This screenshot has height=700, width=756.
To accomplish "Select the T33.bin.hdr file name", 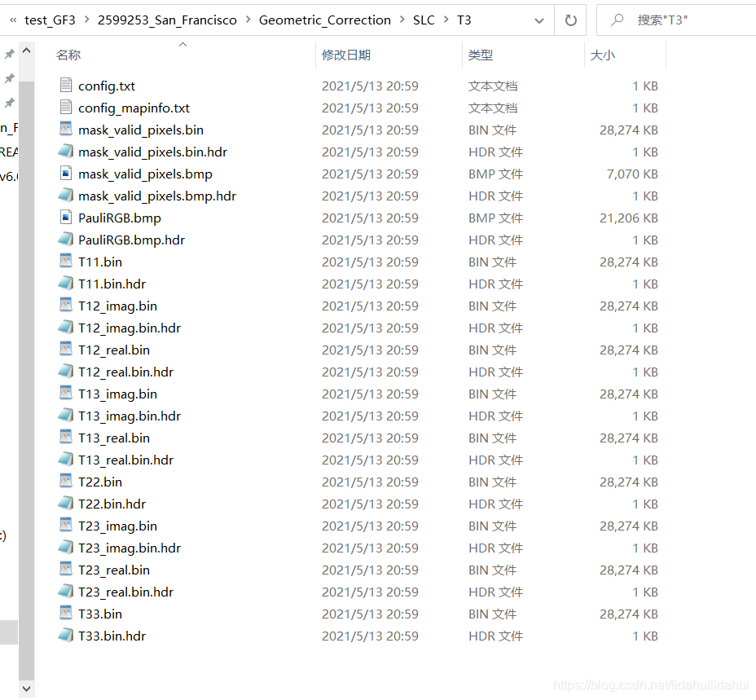I will point(112,636).
